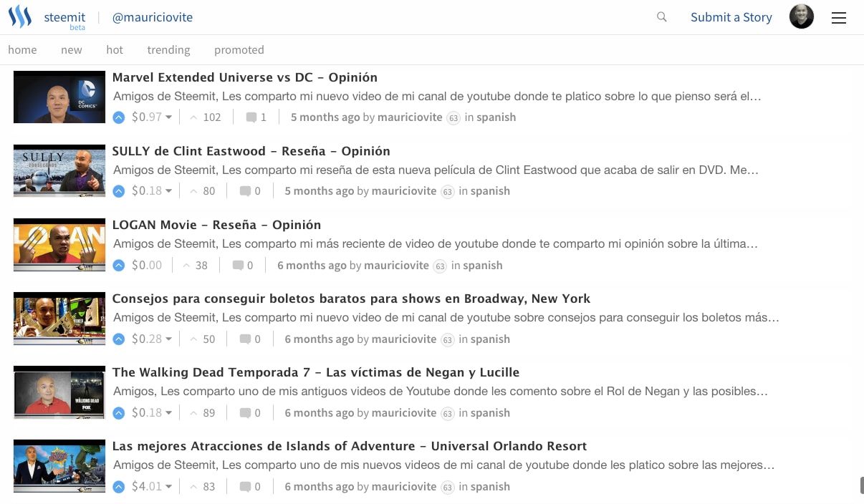Open author mauriciovite on SULLY post

(404, 191)
